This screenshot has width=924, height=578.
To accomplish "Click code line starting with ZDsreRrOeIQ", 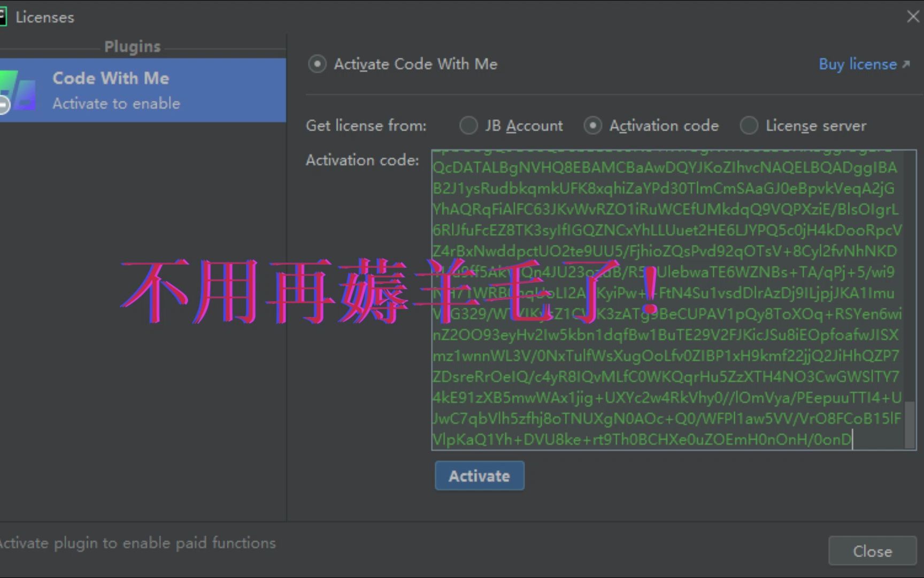I will coord(666,377).
